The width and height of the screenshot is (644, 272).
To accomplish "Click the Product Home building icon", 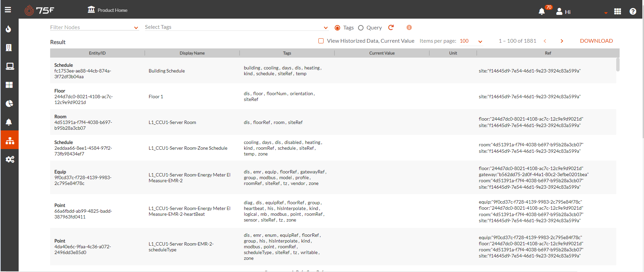I will [91, 9].
